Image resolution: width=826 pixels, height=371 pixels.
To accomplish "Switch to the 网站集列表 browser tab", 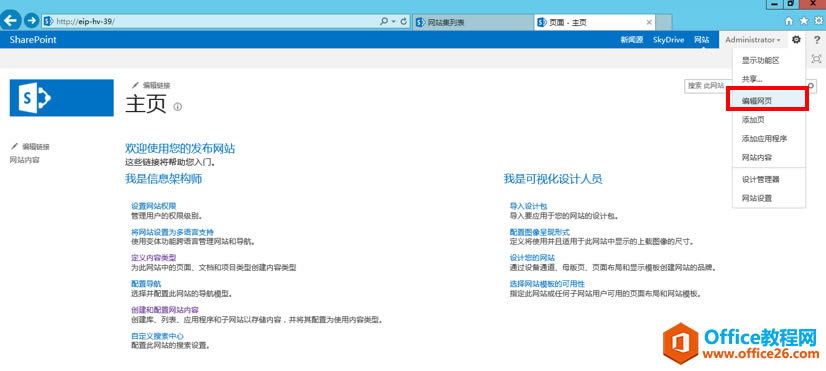I will 473,22.
